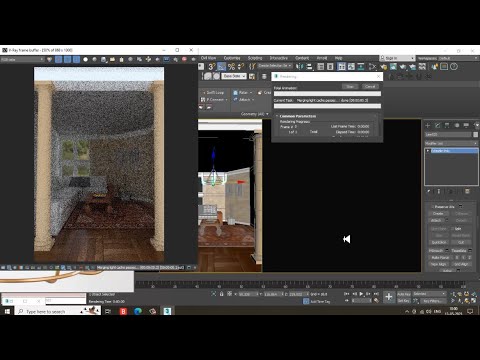Open Help menu
Image resolution: width=480 pixels, height=360 pixels.
(338, 58)
